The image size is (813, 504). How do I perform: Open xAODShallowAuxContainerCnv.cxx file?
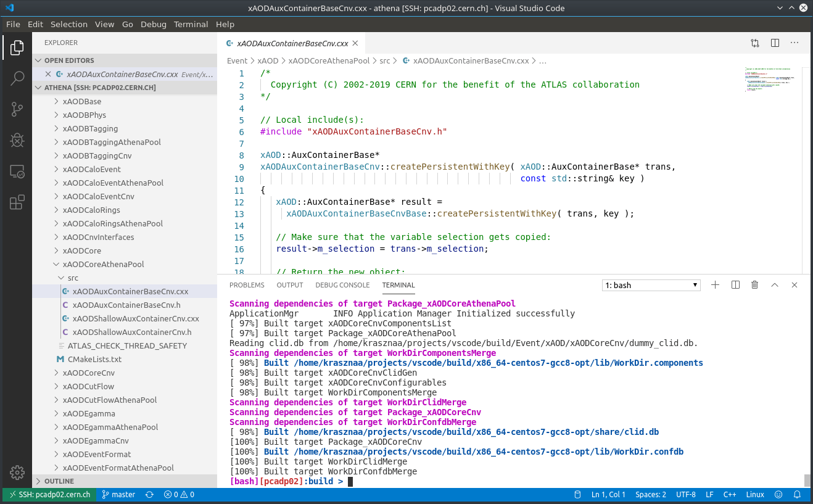tap(125, 318)
